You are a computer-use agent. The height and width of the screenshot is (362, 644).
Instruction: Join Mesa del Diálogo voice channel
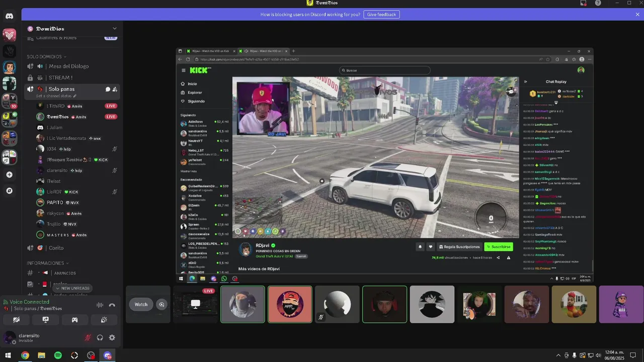tap(73, 66)
